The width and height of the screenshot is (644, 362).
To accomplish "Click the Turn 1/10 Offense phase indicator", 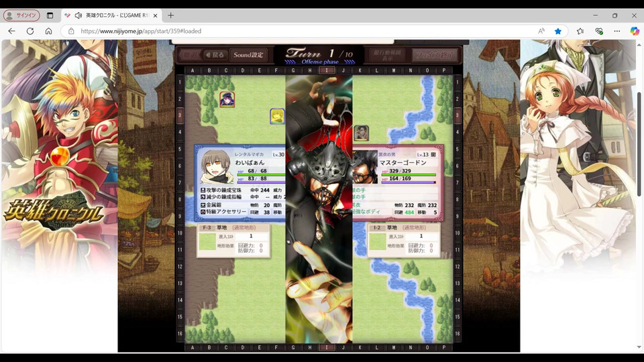I will point(320,56).
